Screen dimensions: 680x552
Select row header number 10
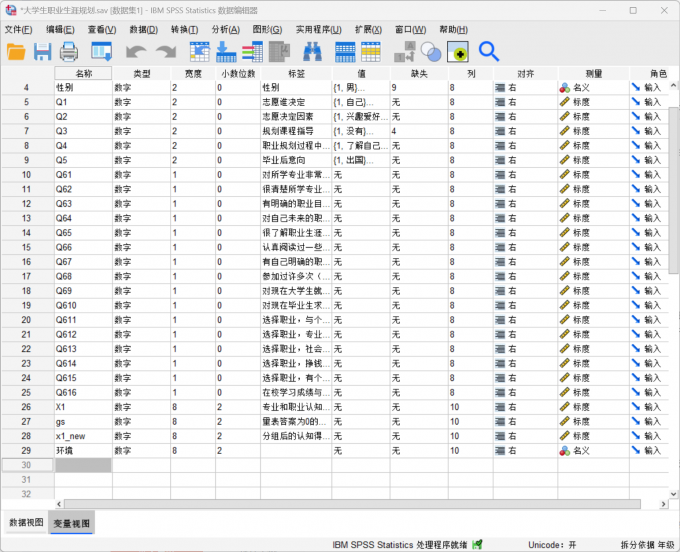[26, 175]
